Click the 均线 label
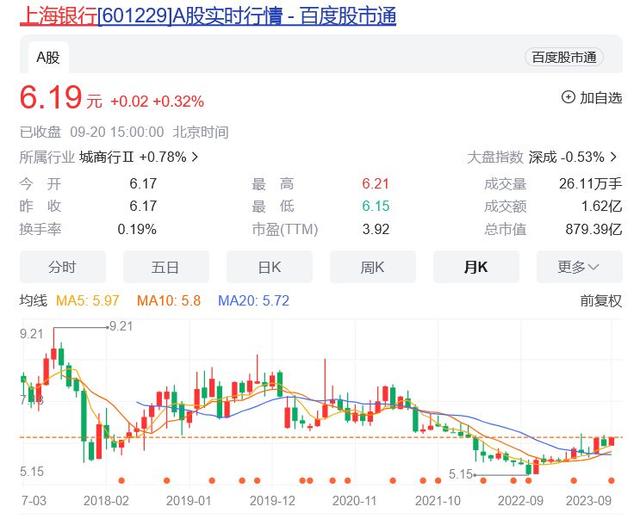This screenshot has width=640, height=519. coord(33,301)
